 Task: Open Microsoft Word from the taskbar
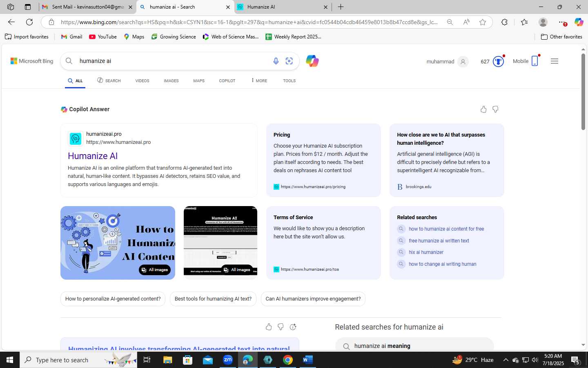307,360
